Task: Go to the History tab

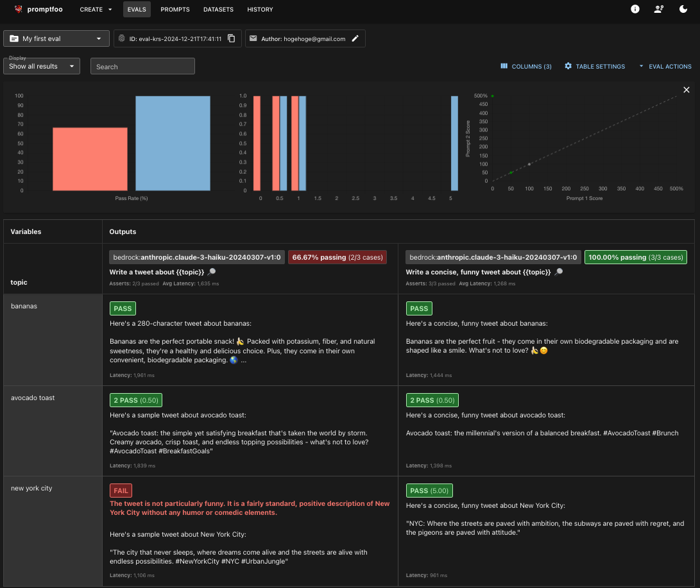Action: click(x=260, y=10)
